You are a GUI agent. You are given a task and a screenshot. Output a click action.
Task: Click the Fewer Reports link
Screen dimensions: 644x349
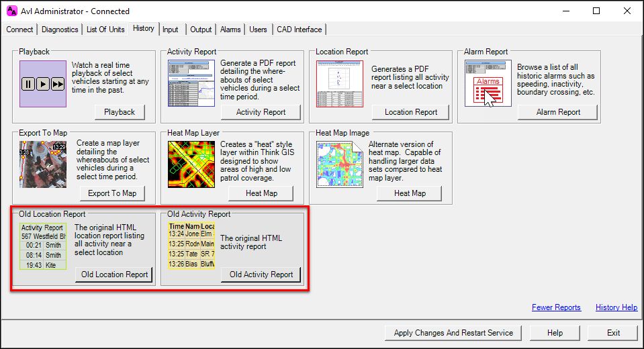(x=556, y=307)
